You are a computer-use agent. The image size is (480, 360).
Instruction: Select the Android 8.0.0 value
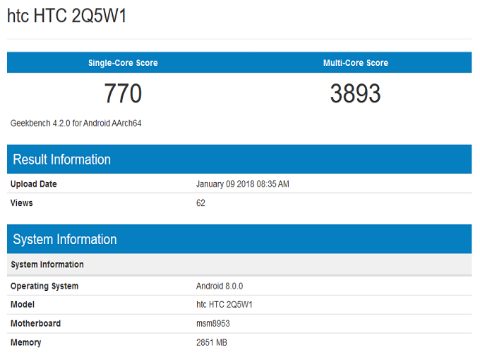219,286
